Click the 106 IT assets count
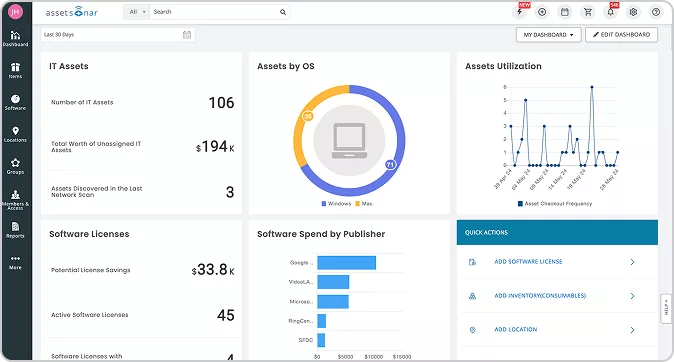Screen dimensions: 674x362 point(221,103)
